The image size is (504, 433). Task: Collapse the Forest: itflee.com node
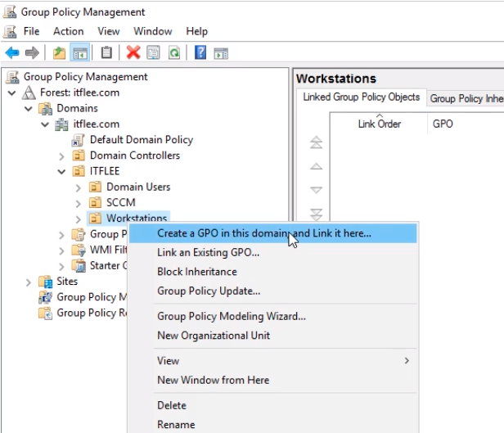pos(12,92)
